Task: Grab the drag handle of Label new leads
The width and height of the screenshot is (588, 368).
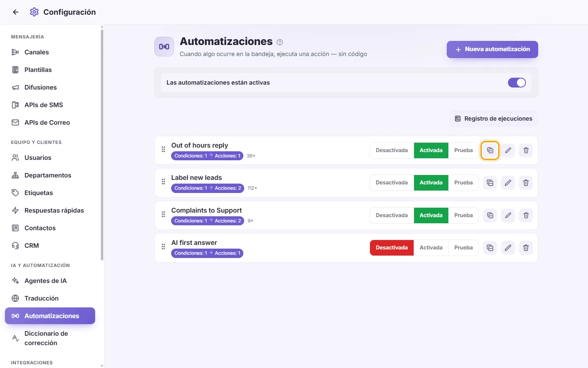Action: pos(163,182)
